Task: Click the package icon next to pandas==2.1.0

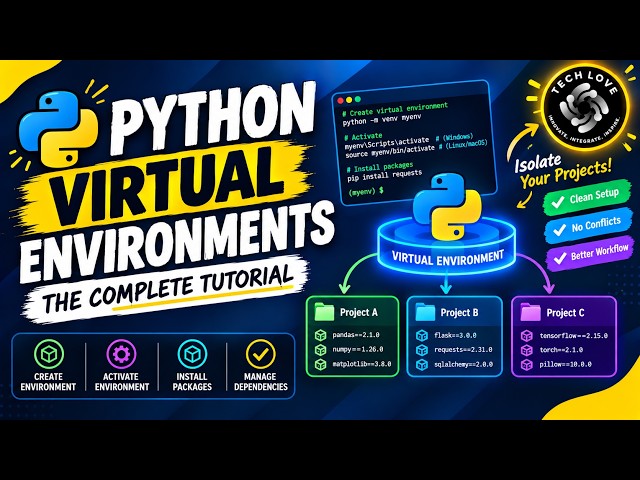Action: [320, 335]
